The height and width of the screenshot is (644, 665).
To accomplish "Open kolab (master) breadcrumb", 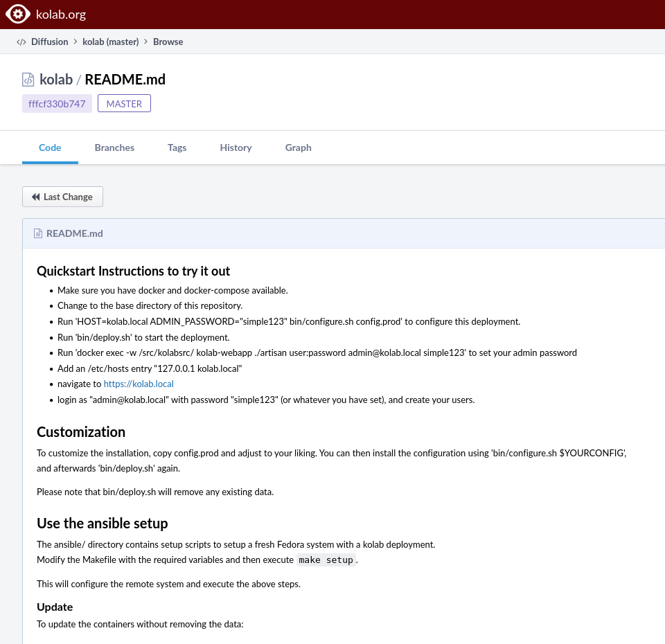I will (x=111, y=42).
